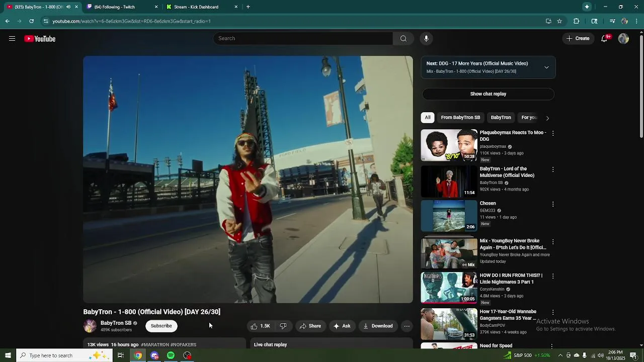Like the BabyTron video
This screenshot has width=644, height=362.
(261, 326)
